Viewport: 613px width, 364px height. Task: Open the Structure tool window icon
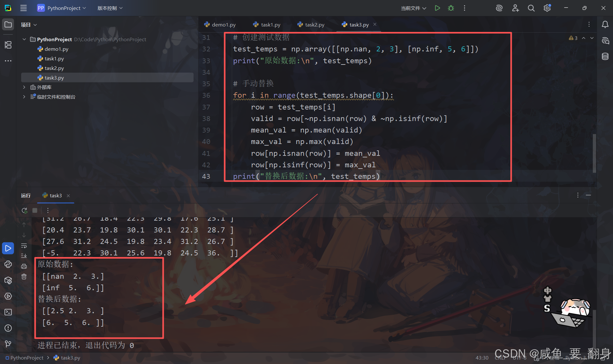click(8, 45)
